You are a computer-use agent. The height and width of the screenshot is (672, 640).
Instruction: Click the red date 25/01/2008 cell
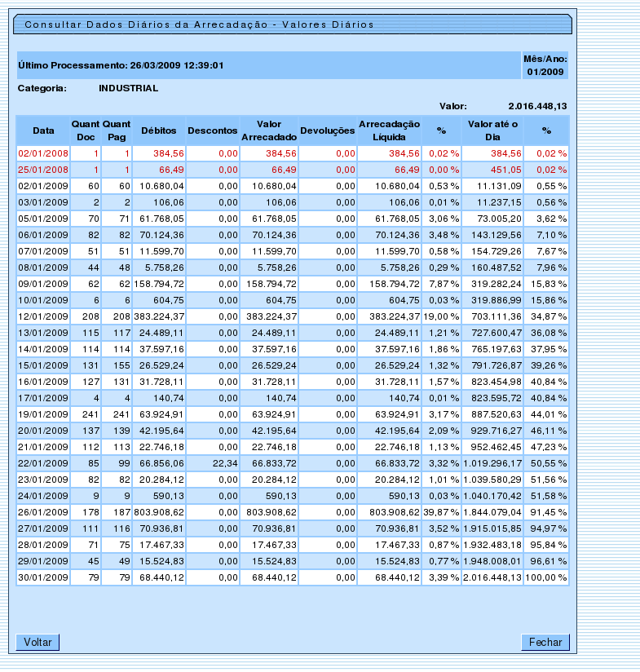(x=43, y=170)
